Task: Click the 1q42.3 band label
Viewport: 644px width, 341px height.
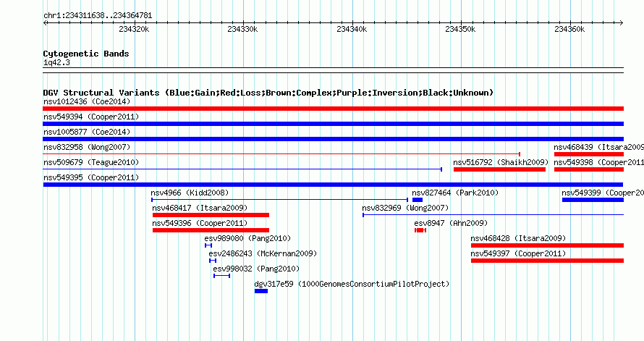Action: [56, 62]
